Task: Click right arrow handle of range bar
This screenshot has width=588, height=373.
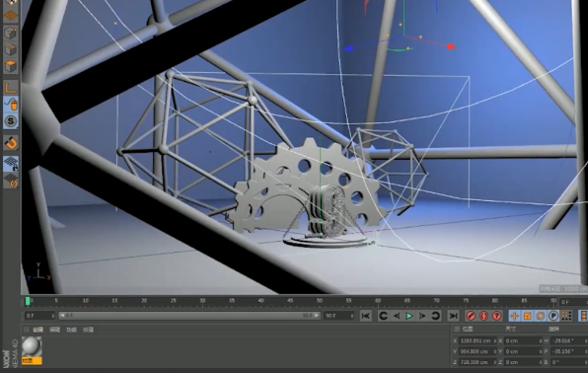Action: 317,316
